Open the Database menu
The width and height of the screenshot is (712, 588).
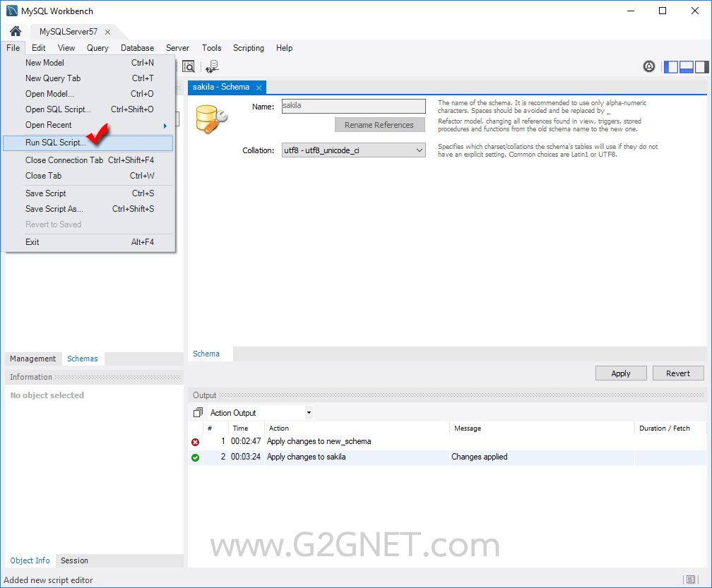(137, 47)
